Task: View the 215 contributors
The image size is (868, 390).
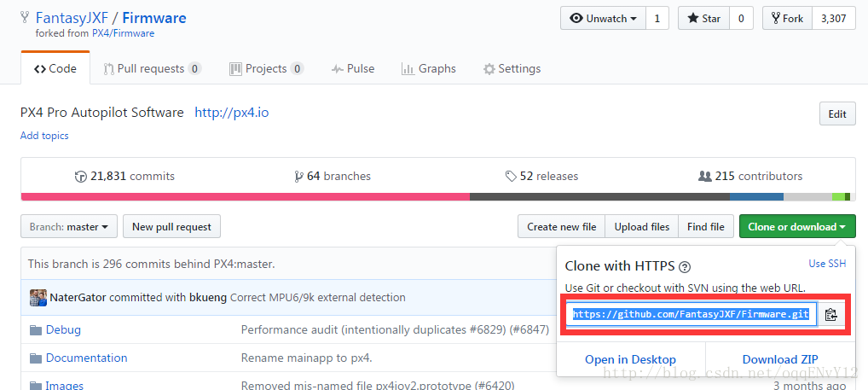Action: (x=750, y=176)
